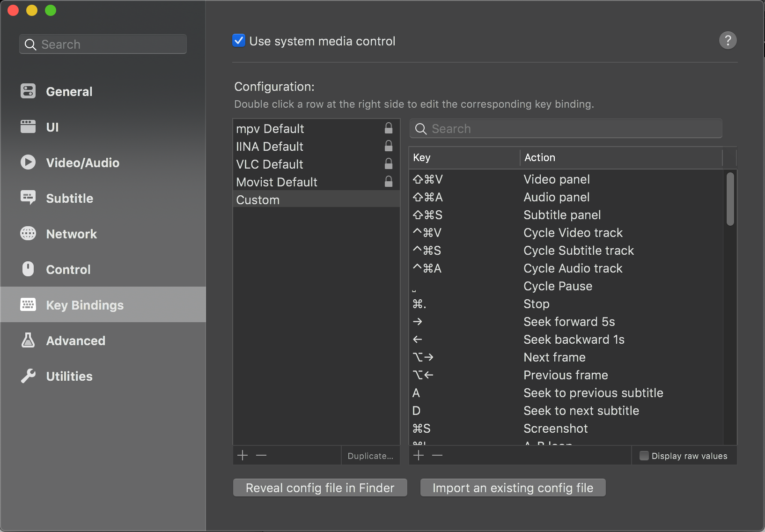Viewport: 765px width, 532px height.
Task: Open the General preferences pane
Action: pyautogui.click(x=69, y=92)
